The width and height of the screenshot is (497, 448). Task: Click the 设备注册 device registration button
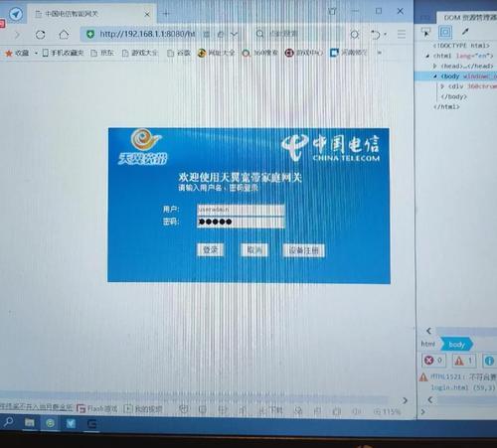[303, 250]
